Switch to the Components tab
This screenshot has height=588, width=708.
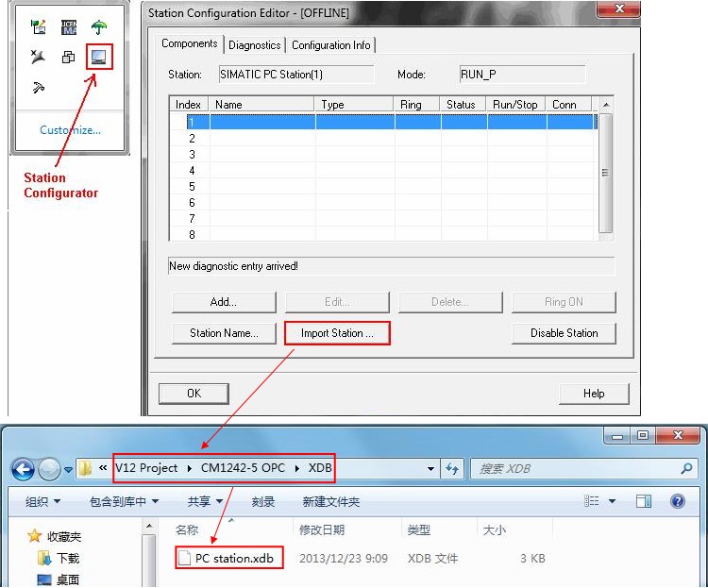[x=189, y=43]
